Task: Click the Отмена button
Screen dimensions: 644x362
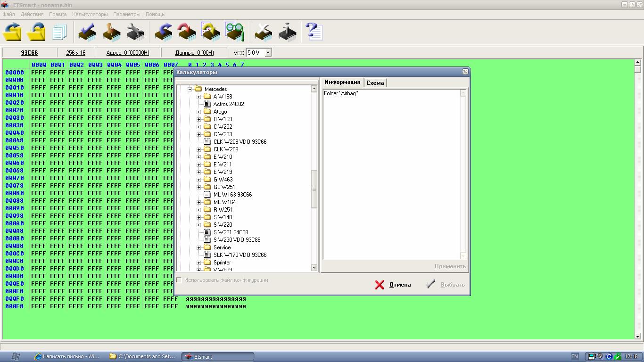Action: 393,285
